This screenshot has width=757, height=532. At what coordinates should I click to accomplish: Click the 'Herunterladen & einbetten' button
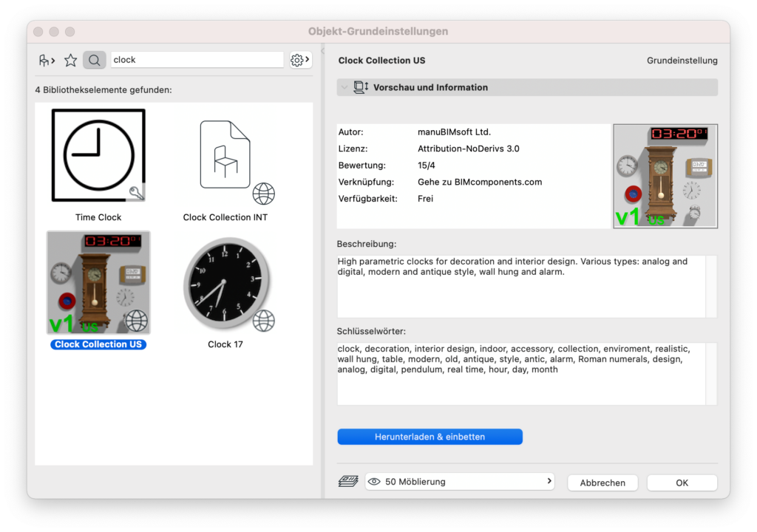pos(430,437)
